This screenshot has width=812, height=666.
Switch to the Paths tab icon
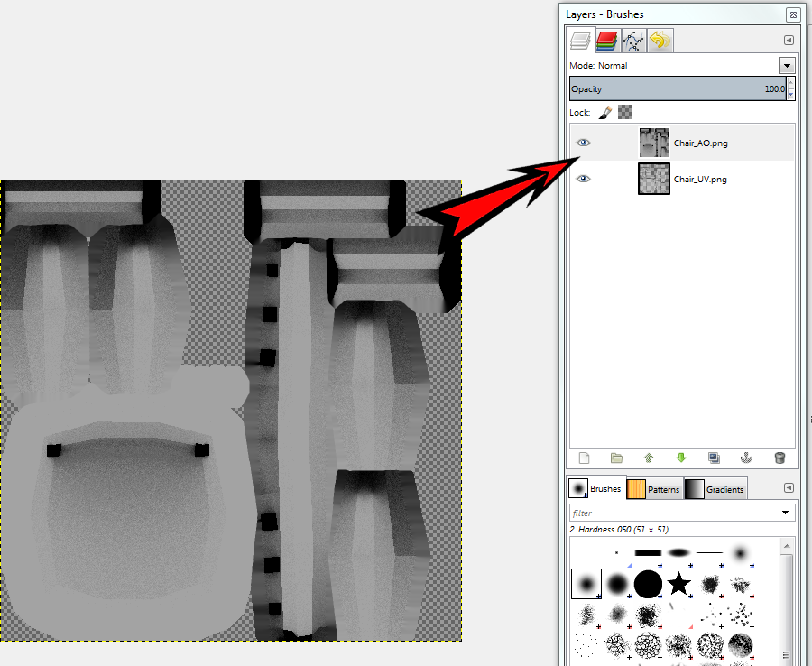[634, 41]
